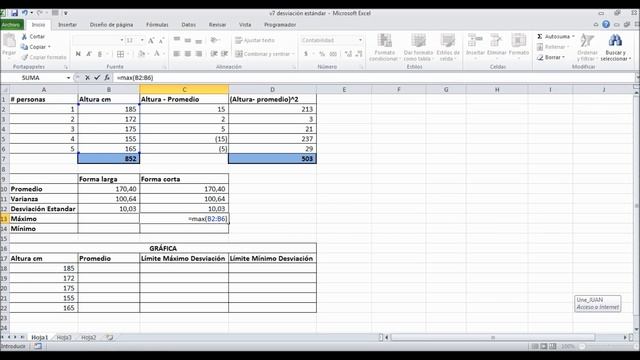Click the Excel Help question mark icon

606,24
